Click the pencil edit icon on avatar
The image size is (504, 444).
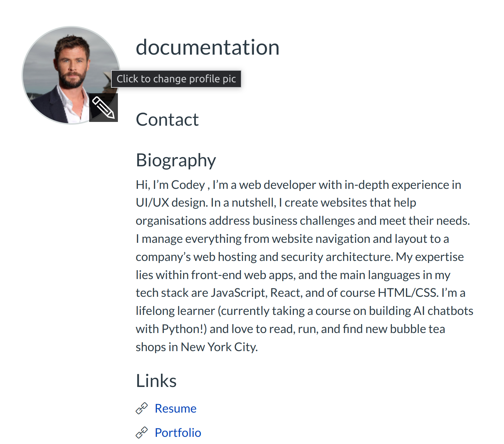pyautogui.click(x=103, y=108)
